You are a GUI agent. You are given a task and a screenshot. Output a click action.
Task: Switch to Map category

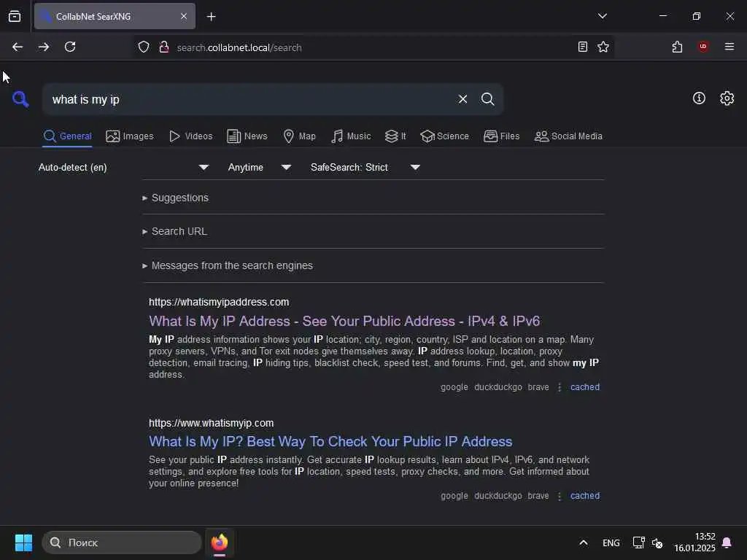(x=299, y=136)
